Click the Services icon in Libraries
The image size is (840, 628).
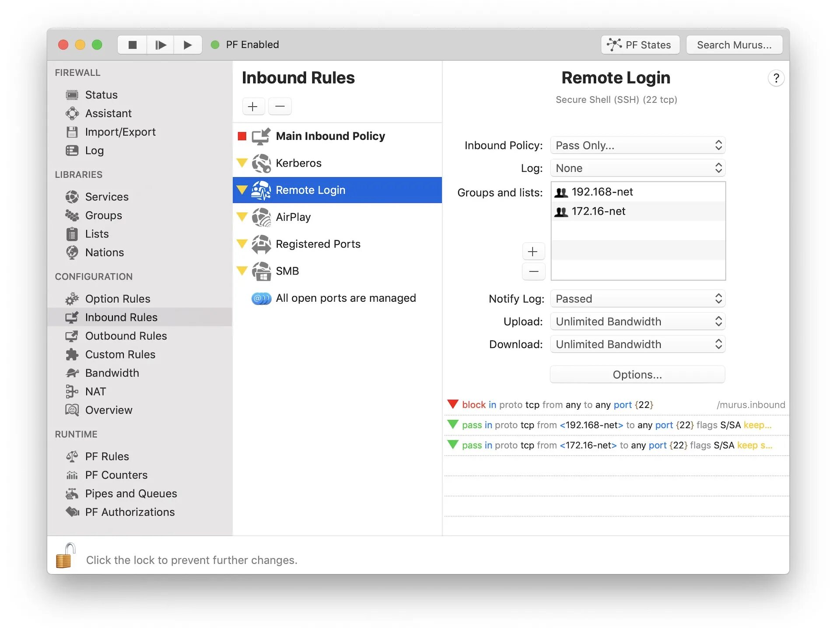pyautogui.click(x=72, y=196)
